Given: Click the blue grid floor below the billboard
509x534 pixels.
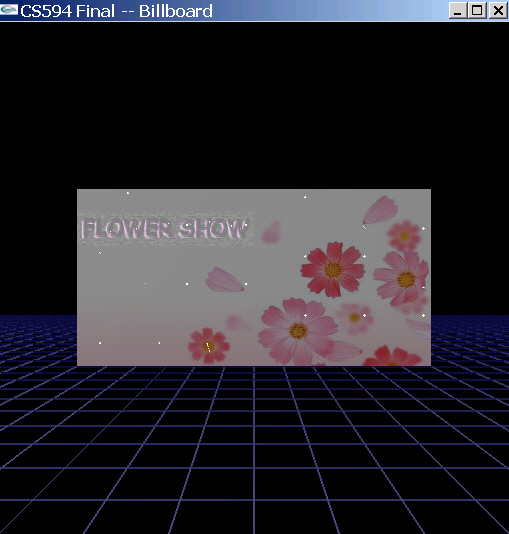Looking at the screenshot, I should pyautogui.click(x=254, y=450).
